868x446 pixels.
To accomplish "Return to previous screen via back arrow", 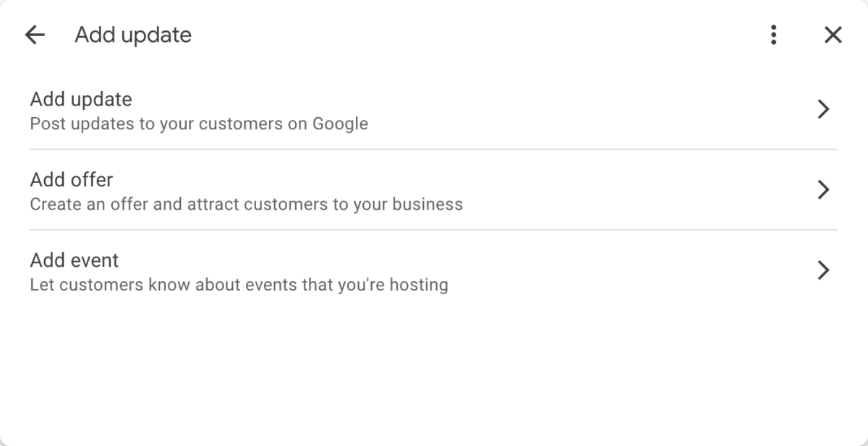I will tap(35, 35).
